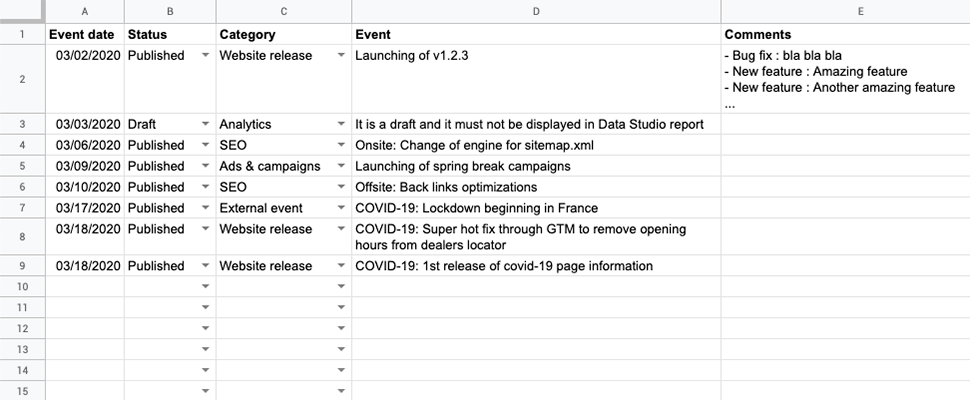The width and height of the screenshot is (970, 400).
Task: Open Category dropdown in row 8
Action: tap(341, 229)
